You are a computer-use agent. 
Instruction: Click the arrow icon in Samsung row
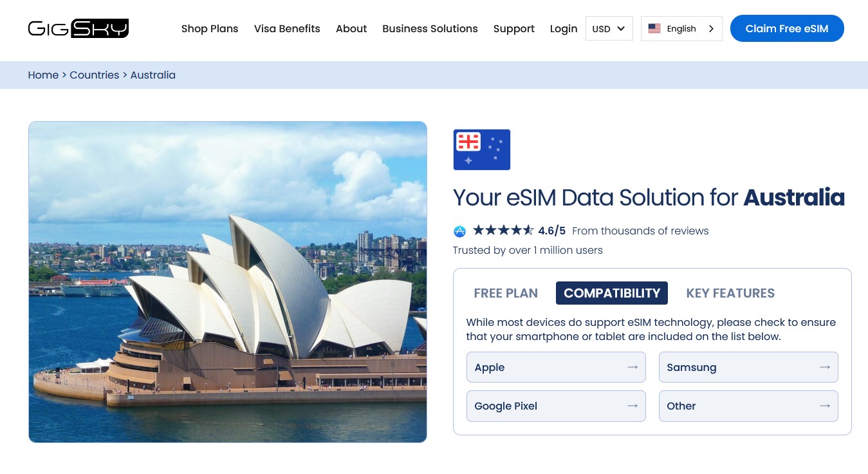(x=825, y=367)
